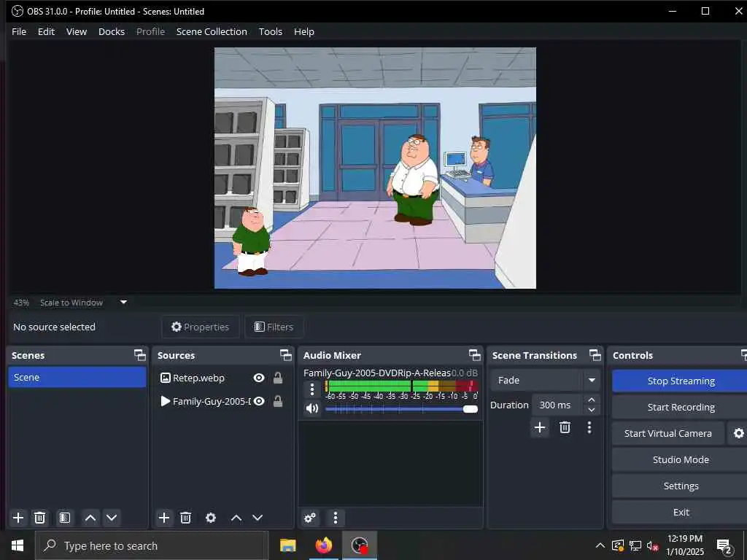
Task: Open the View menu
Action: [x=76, y=31]
